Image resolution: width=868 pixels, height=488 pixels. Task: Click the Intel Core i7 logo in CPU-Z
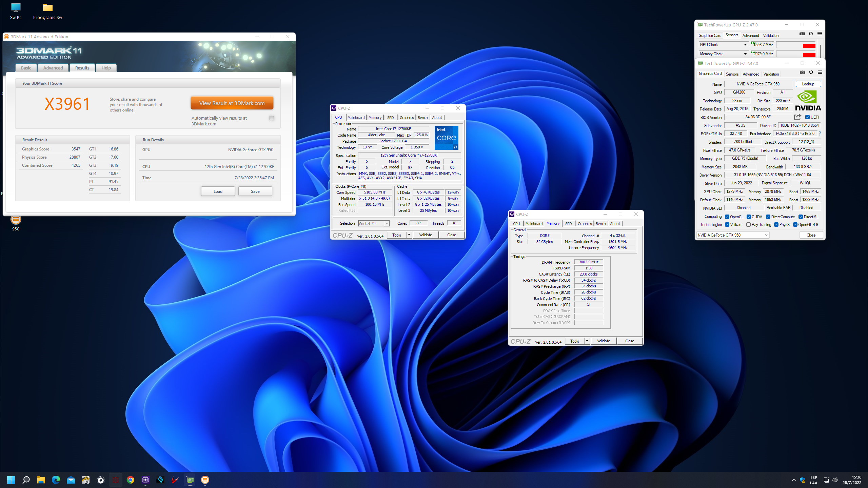click(x=447, y=138)
